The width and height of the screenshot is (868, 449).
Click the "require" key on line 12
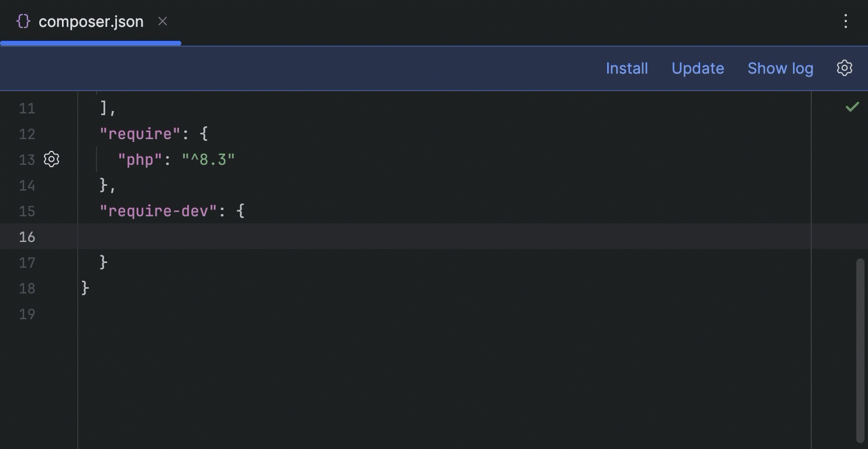tap(140, 134)
